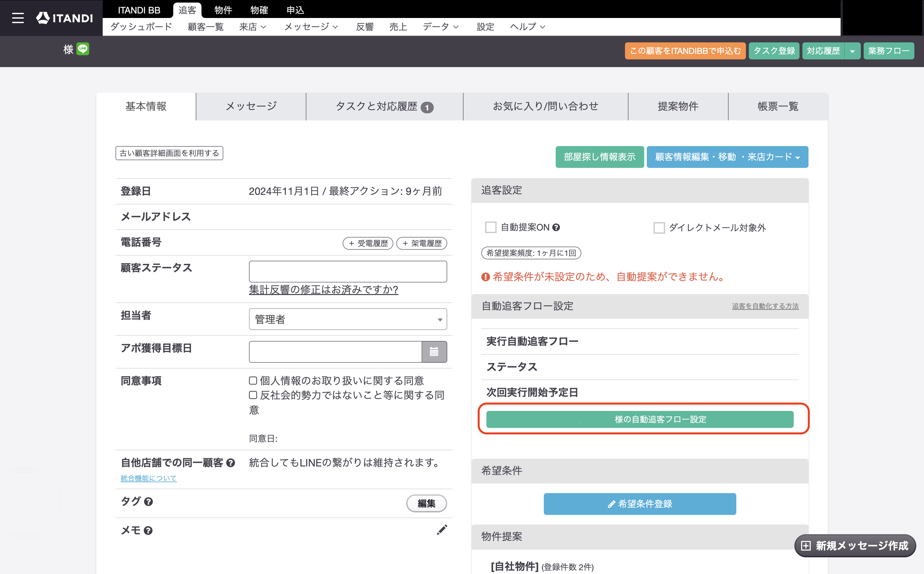
Task: Expand the ヘルプ dropdown menu
Action: point(528,27)
